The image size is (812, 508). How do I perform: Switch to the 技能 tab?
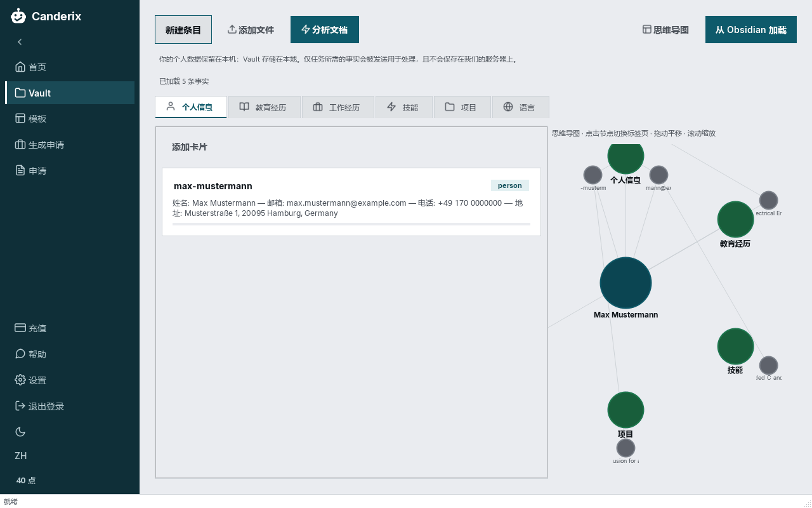[404, 107]
